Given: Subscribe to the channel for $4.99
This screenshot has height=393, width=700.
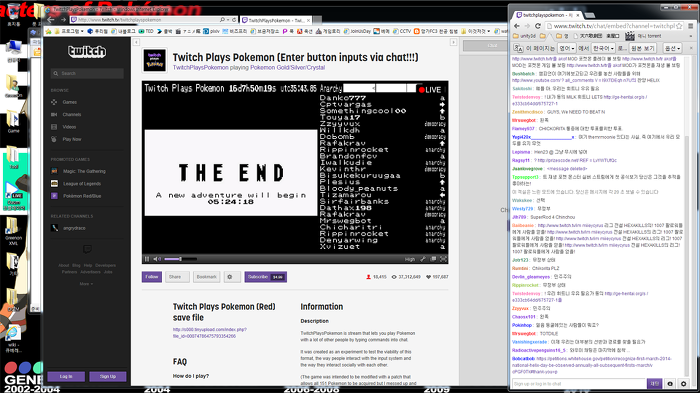Looking at the screenshot, I should (x=266, y=277).
